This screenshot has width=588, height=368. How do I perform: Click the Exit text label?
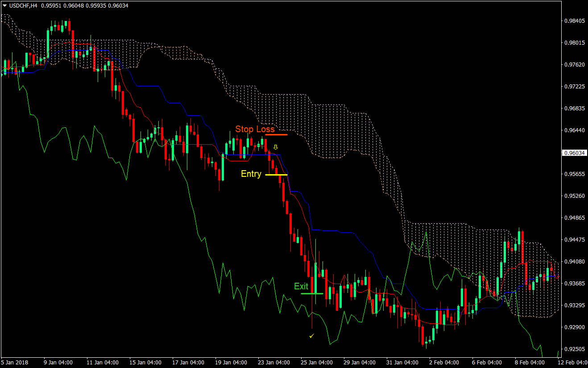(x=301, y=286)
